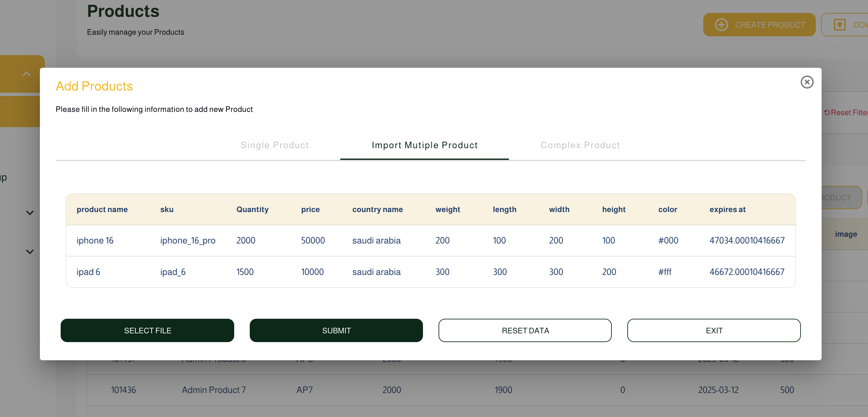Screen dimensions: 868x417
Task: Click the SELECT FILE button
Action: click(x=147, y=330)
